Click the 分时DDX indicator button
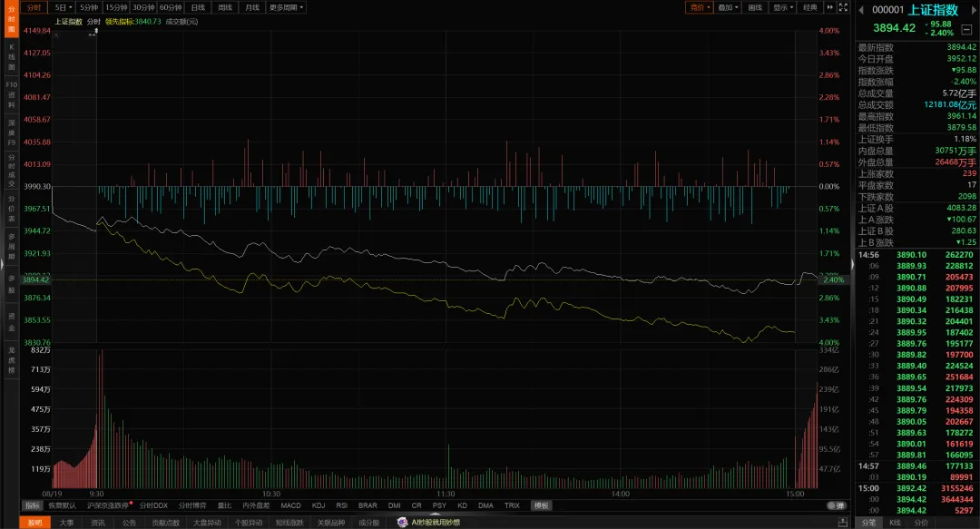This screenshot has height=529, width=980. (x=153, y=506)
